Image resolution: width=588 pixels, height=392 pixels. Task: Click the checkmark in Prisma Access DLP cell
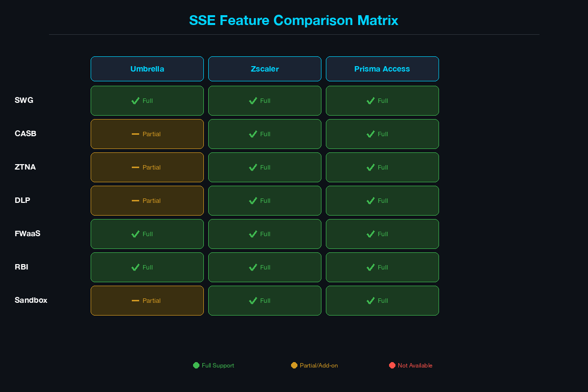[x=371, y=200]
